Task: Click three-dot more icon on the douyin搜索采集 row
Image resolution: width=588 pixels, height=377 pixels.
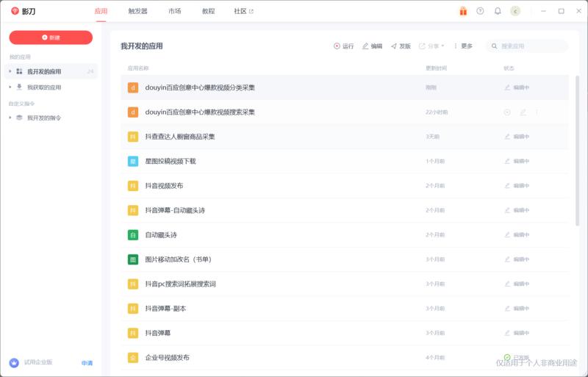Action: coord(537,112)
